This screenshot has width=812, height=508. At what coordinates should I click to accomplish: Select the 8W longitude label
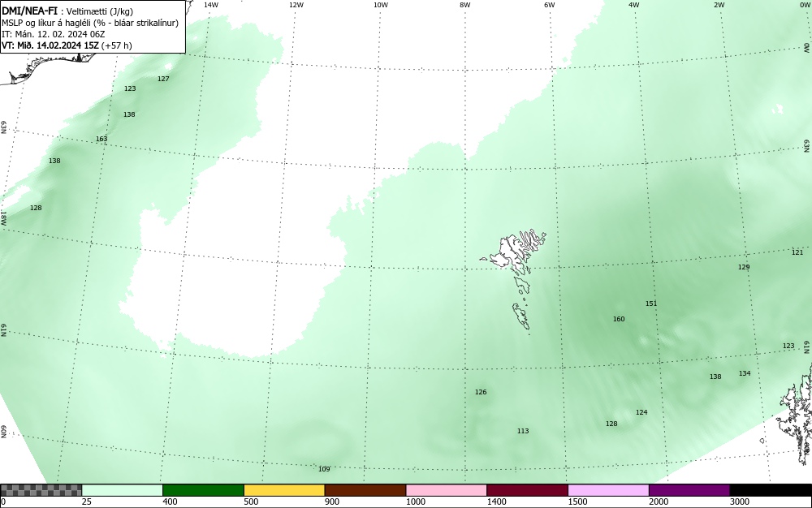pyautogui.click(x=464, y=5)
